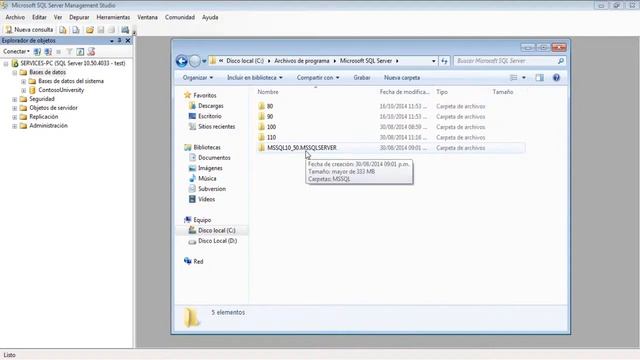
Task: Expand Bases de datos del sistema node
Action: point(24,82)
